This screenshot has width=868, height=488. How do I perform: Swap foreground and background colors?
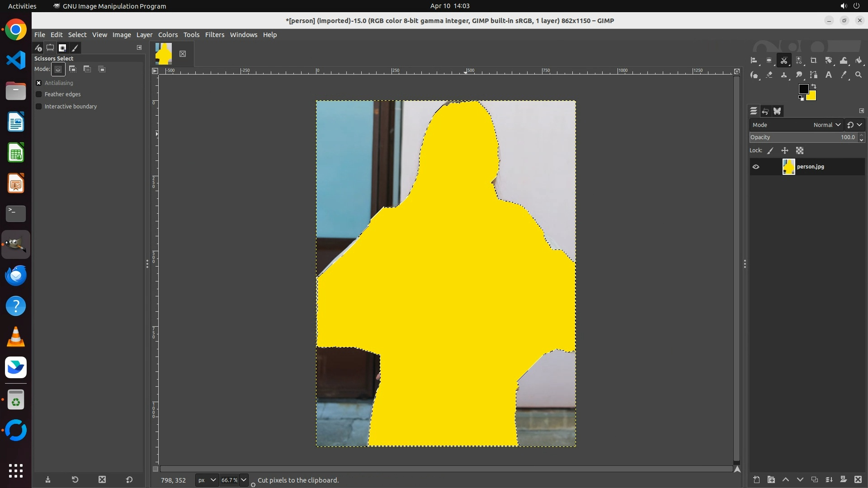click(x=814, y=86)
